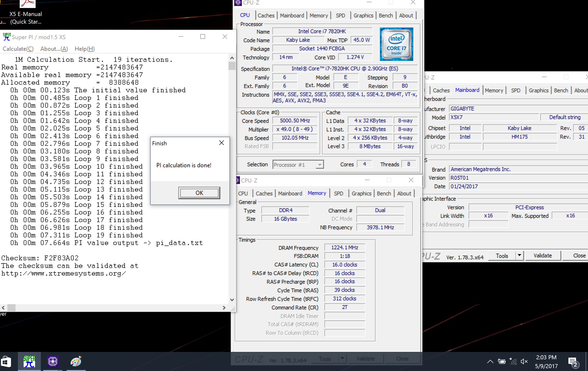Expand the Processor #1 selection dropdown
This screenshot has height=371, width=588.
[x=319, y=165]
